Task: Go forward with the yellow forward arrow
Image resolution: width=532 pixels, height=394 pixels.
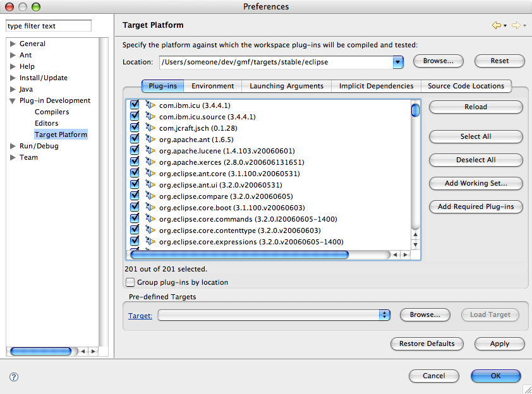Action: 516,25
